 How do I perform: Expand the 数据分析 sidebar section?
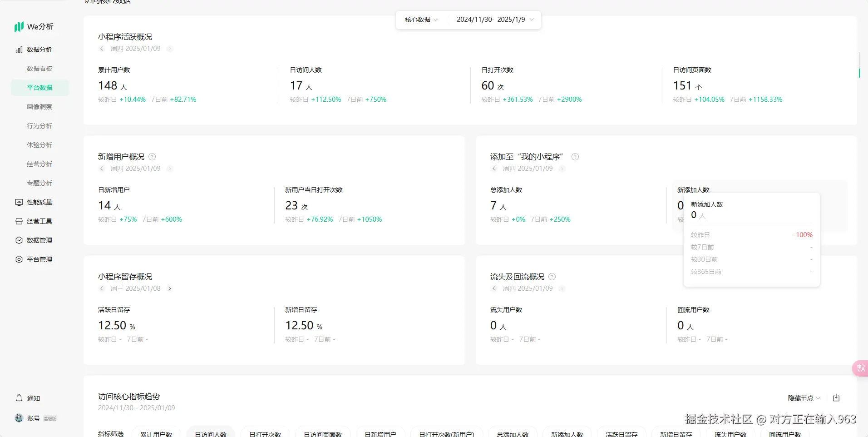tap(39, 50)
